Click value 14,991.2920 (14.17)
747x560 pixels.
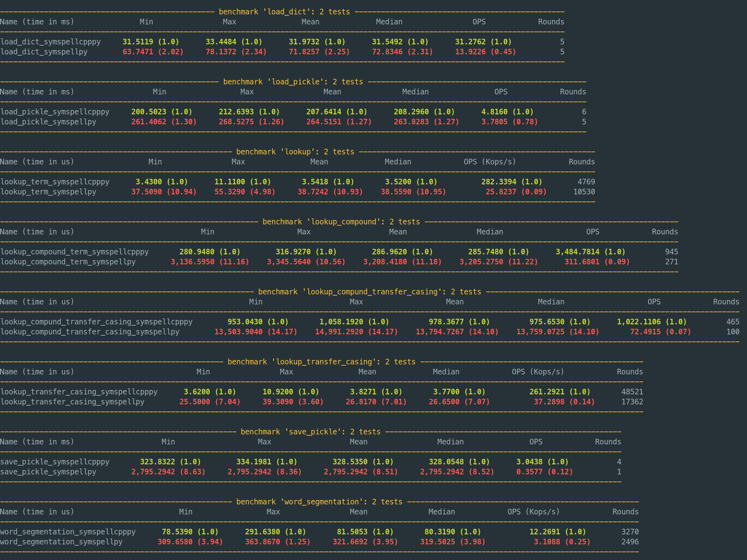click(x=356, y=332)
